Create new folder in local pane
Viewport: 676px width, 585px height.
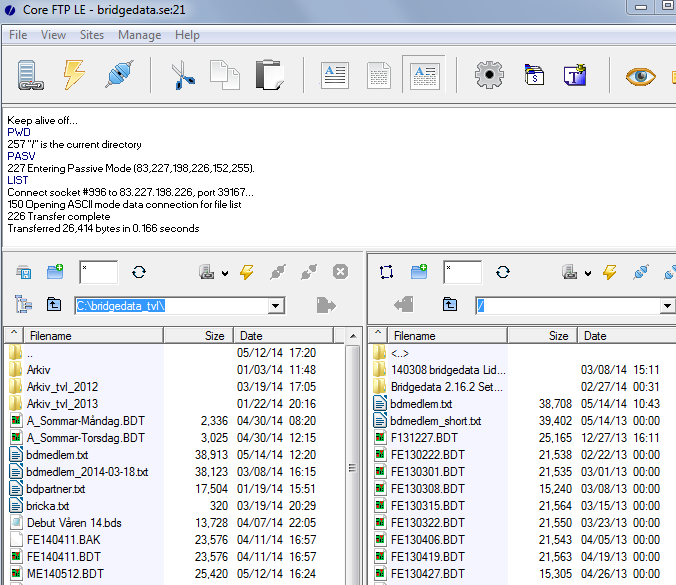55,272
